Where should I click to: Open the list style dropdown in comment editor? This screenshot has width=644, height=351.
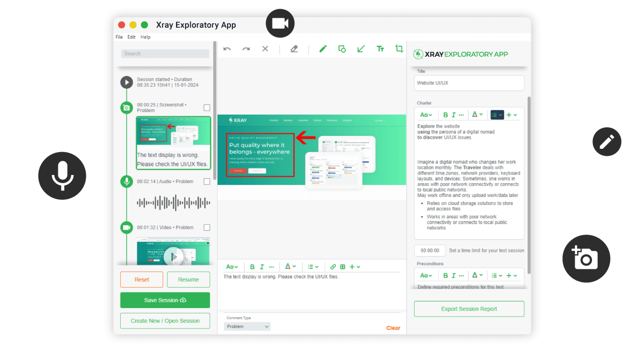pos(313,267)
